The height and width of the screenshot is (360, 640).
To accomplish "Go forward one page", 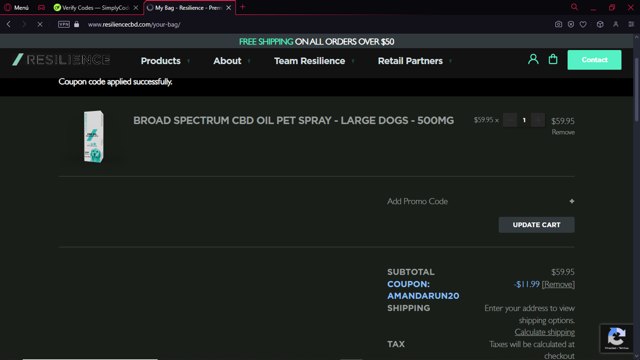I will pos(24,24).
